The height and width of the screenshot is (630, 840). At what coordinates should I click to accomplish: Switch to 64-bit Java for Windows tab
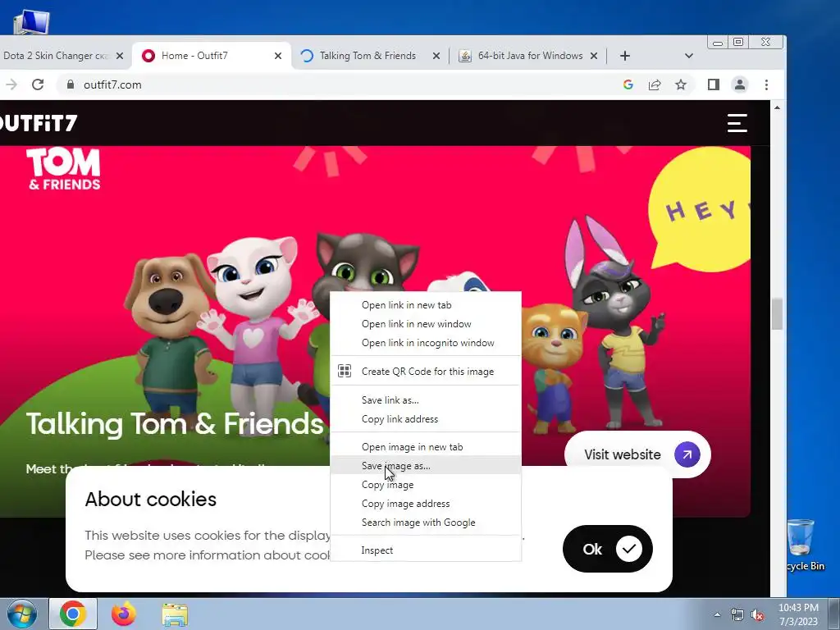[529, 56]
